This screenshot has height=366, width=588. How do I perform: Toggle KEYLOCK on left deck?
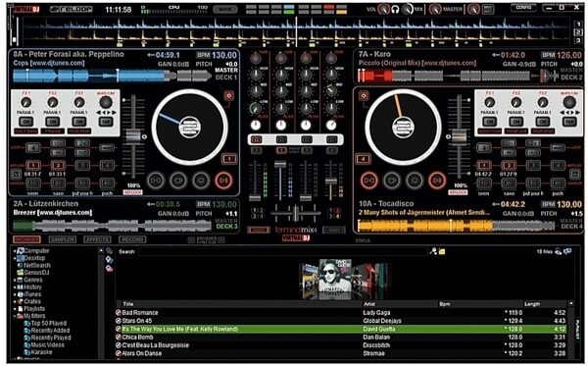[132, 192]
